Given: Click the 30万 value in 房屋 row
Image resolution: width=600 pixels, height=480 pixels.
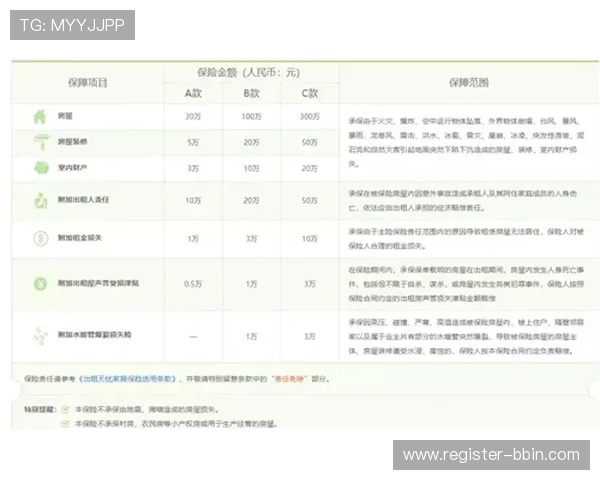Looking at the screenshot, I should tap(193, 116).
